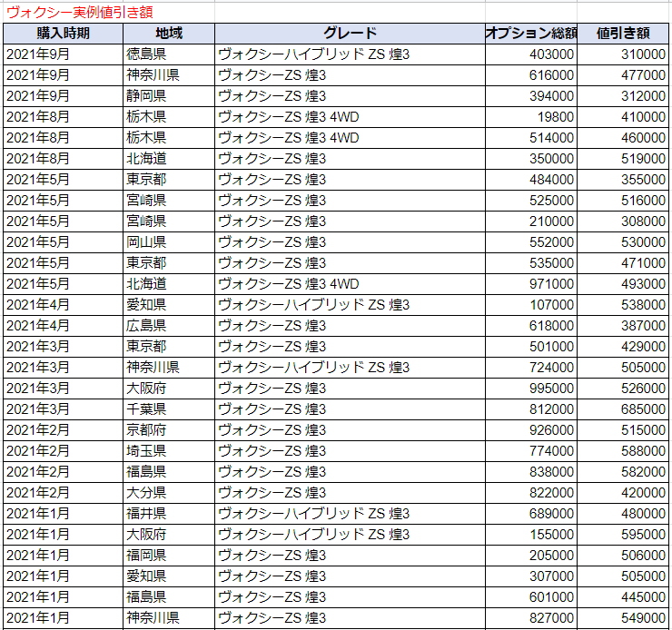
Task: Click discount cell 310000
Action: click(x=623, y=54)
